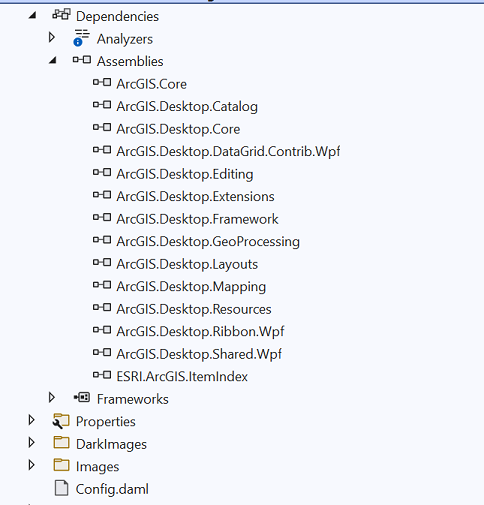Screen dimensions: 484x505
Task: Click the ArcGIS.Core assembly icon
Action: click(102, 82)
